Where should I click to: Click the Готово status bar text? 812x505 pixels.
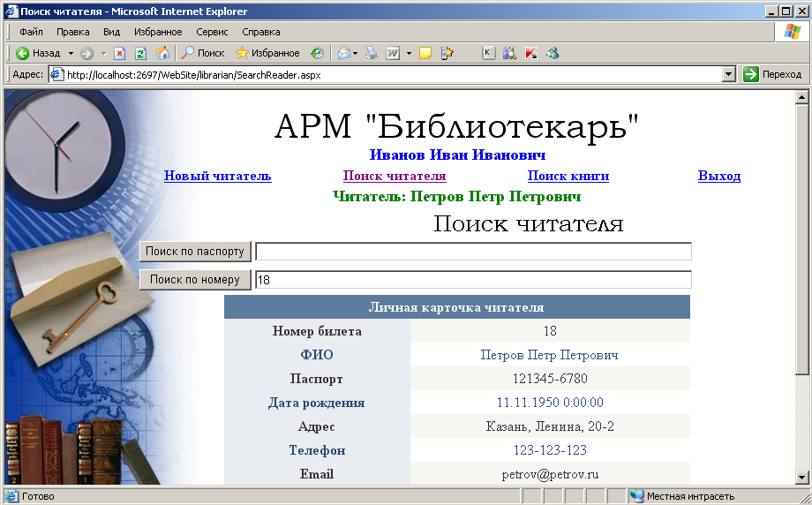38,496
